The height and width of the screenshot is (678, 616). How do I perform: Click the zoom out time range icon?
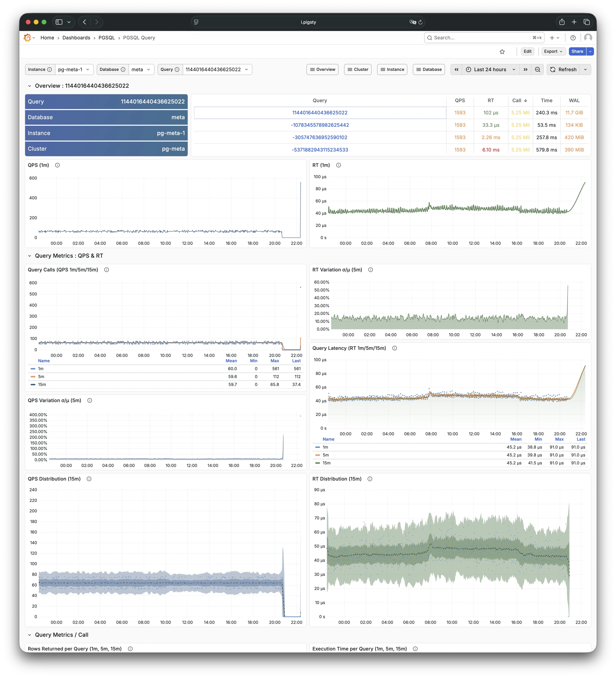tap(538, 69)
